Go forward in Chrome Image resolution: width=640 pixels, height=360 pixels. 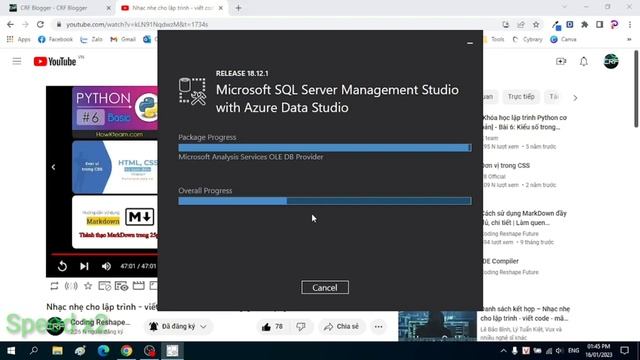(x=25, y=24)
